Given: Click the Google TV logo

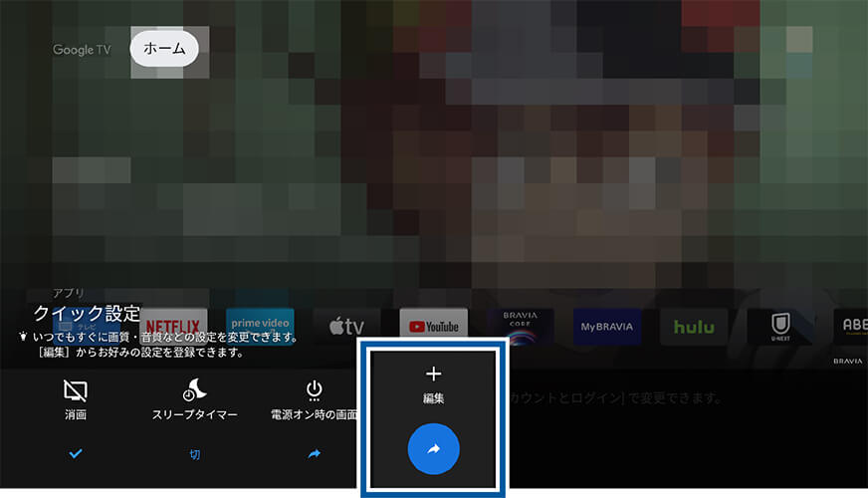Looking at the screenshot, I should tap(82, 49).
